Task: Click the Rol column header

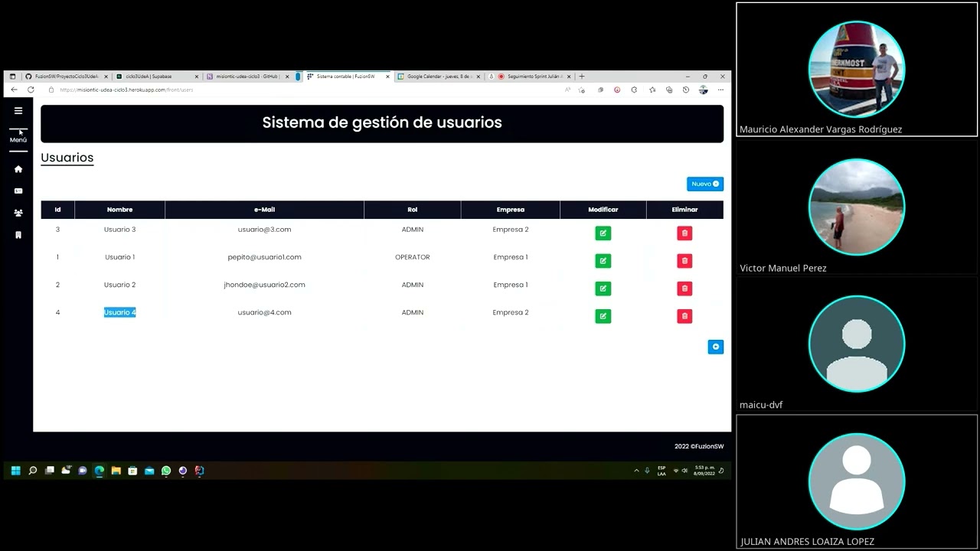Action: click(413, 210)
